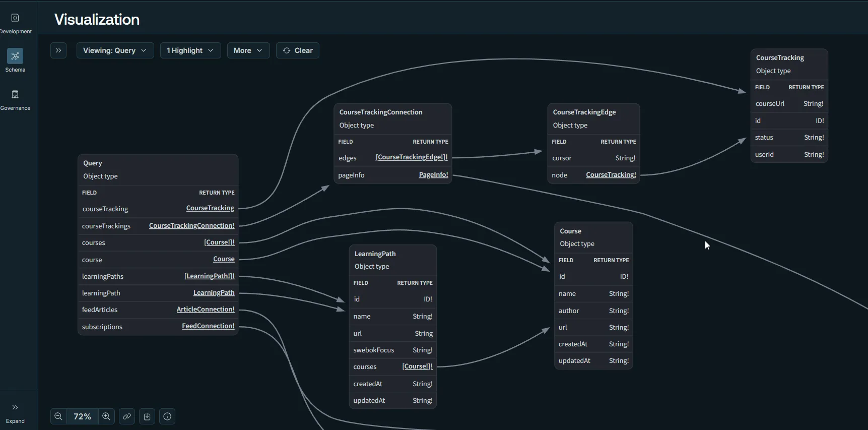Image resolution: width=868 pixels, height=430 pixels.
Task: Zoom out the visualization
Action: coord(58,416)
